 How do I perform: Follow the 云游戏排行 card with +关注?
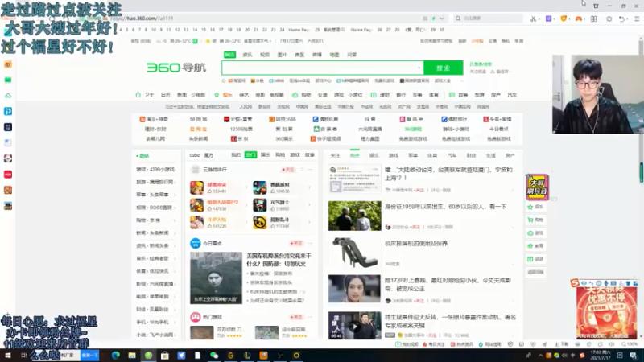click(288, 170)
